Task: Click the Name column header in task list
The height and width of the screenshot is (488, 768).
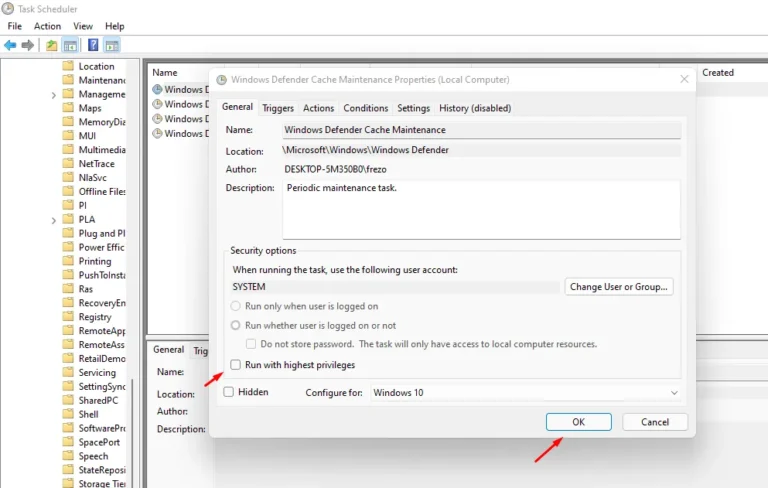Action: tap(165, 73)
